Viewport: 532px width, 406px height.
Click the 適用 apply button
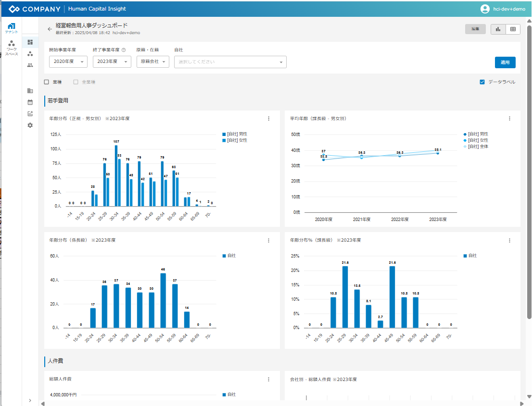click(505, 62)
